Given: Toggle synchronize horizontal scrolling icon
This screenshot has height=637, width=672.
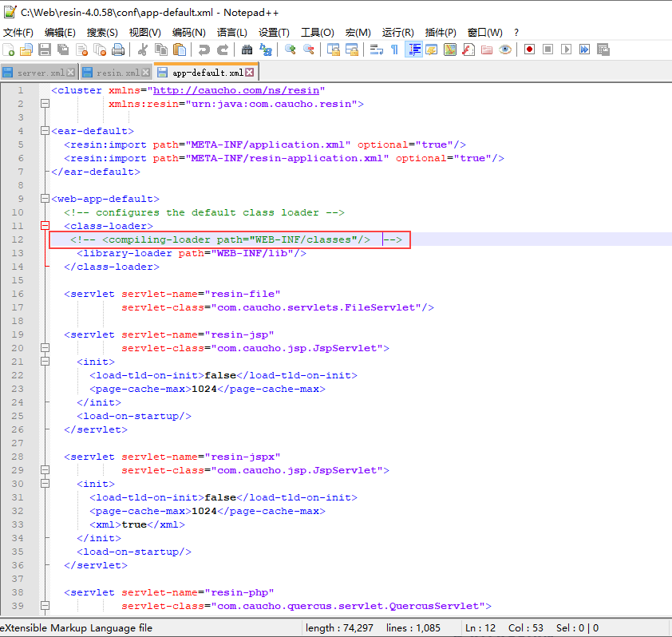Looking at the screenshot, I should (352, 49).
